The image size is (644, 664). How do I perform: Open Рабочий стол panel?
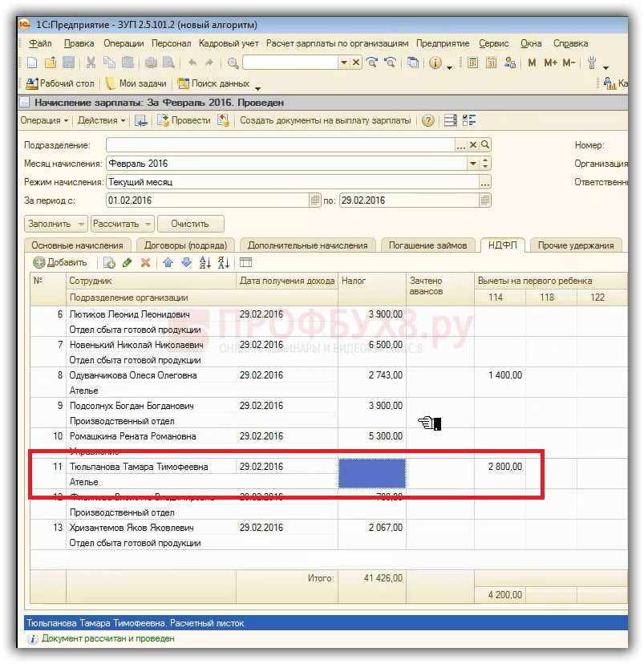point(59,83)
